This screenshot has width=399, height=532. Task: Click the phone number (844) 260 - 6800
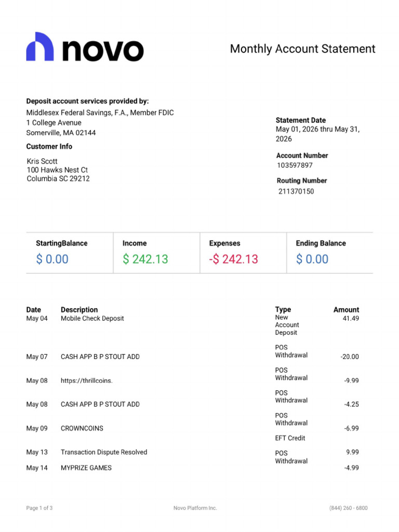[x=349, y=508]
